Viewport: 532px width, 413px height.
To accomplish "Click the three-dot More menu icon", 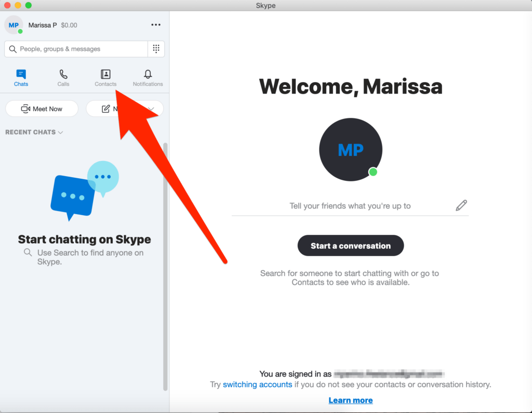I will point(156,24).
